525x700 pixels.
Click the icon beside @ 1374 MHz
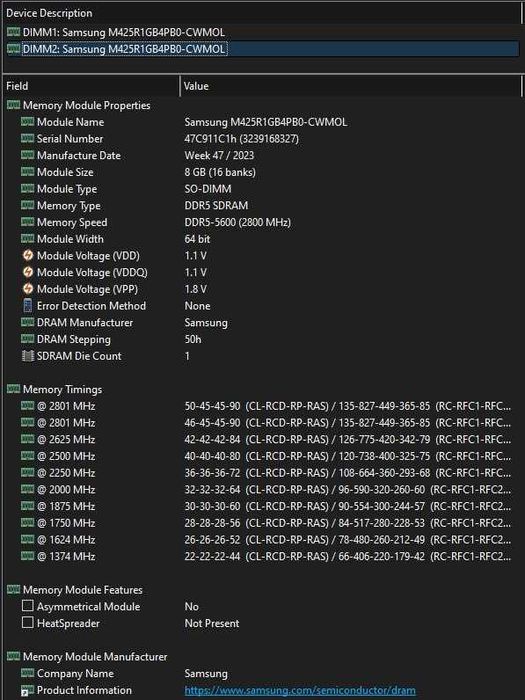(27, 556)
